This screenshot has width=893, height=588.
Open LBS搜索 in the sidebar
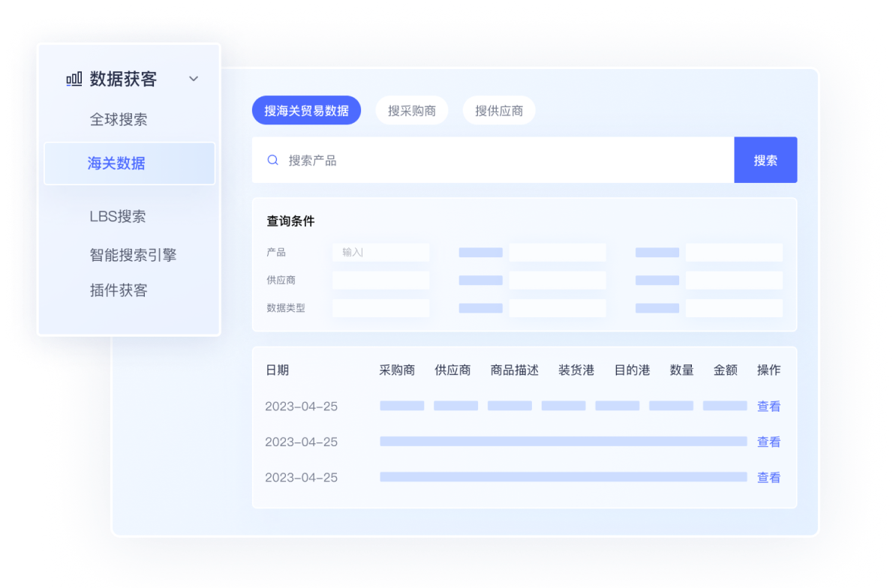click(118, 216)
